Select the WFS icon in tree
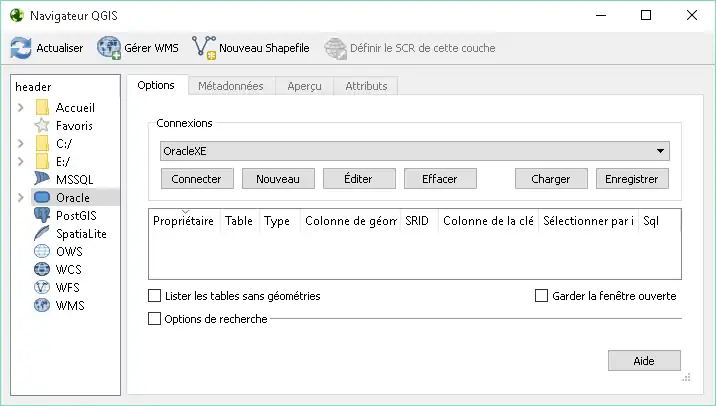Screen dimensions: 716x406 (42, 287)
